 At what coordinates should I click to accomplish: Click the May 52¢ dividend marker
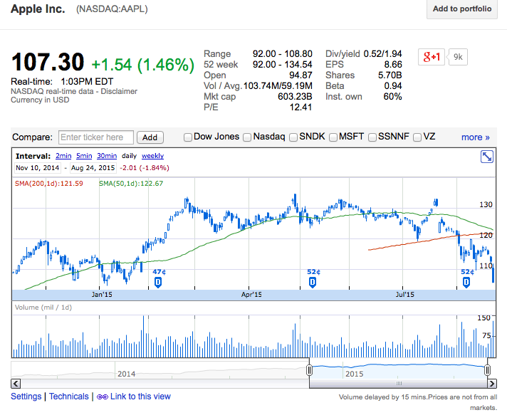(313, 283)
